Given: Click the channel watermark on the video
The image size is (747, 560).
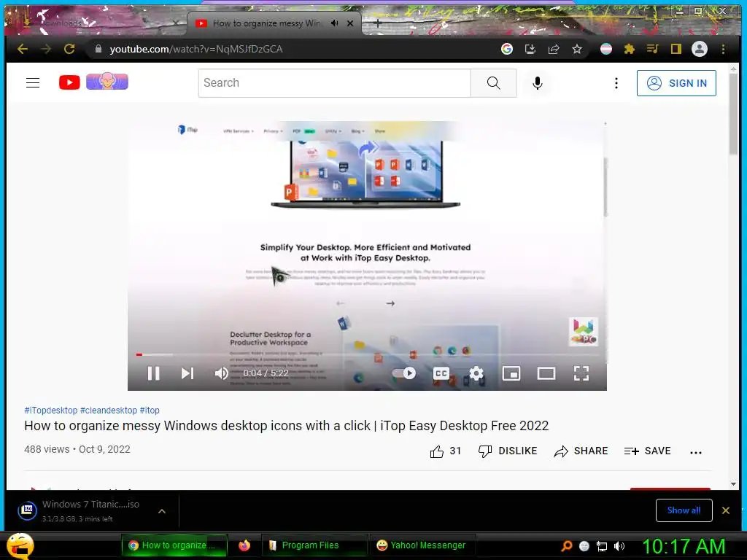Looking at the screenshot, I should [584, 332].
